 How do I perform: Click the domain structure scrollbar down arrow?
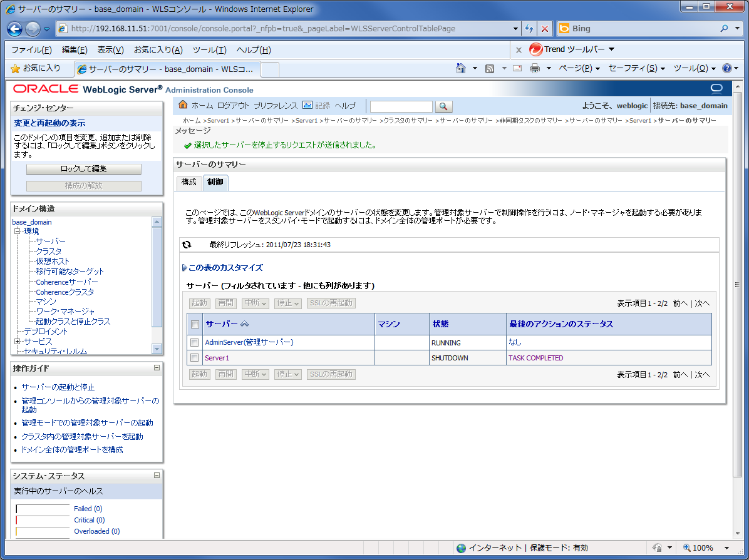click(x=157, y=349)
